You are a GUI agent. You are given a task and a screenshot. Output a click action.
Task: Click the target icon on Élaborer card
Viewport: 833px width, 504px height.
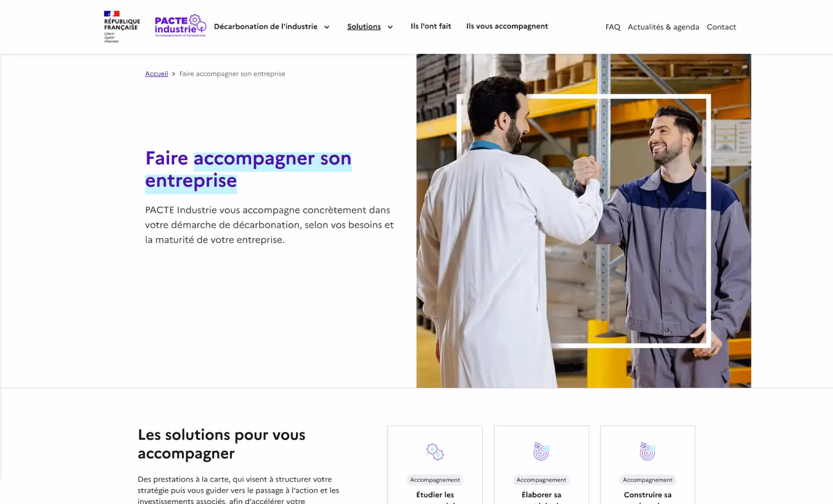541,451
